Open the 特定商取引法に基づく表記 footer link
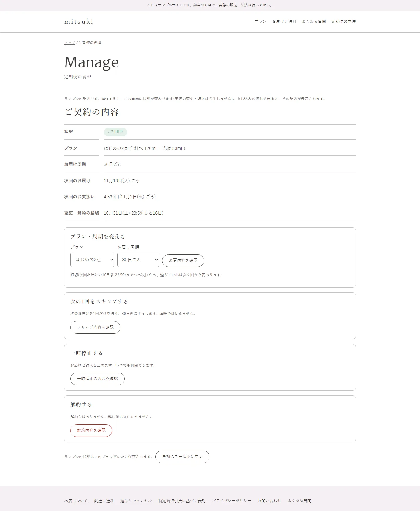The height and width of the screenshot is (511, 420). (182, 500)
